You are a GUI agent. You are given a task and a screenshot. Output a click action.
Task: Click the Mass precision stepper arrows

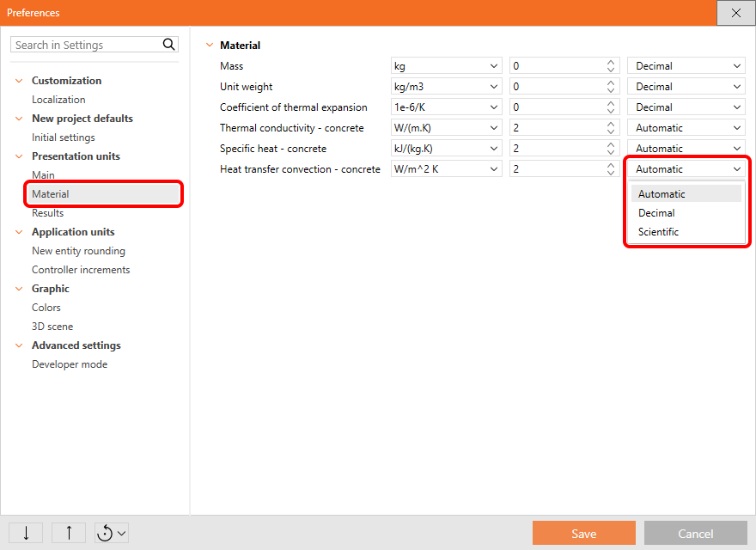click(x=611, y=66)
